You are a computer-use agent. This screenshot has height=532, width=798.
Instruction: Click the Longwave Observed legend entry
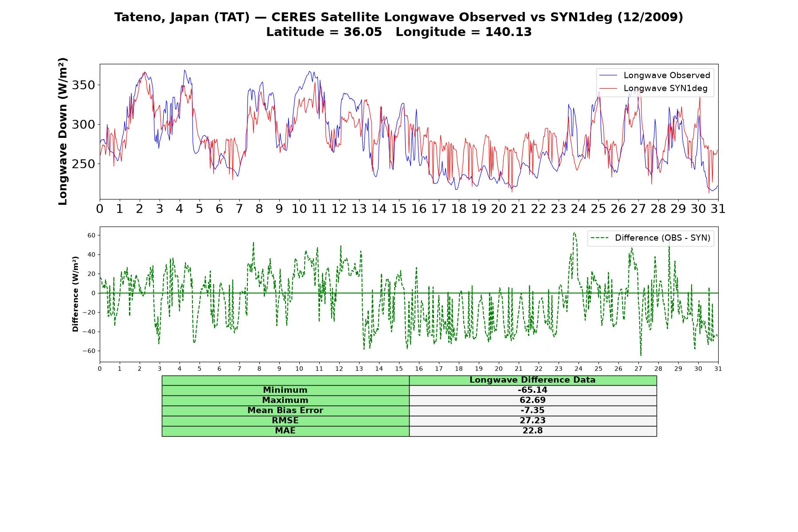point(654,75)
